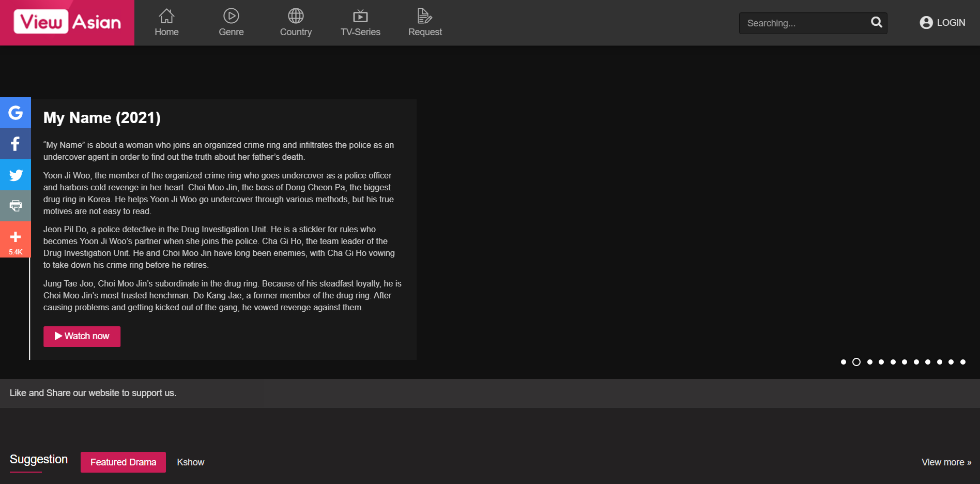Select the first slider dot

click(x=844, y=362)
